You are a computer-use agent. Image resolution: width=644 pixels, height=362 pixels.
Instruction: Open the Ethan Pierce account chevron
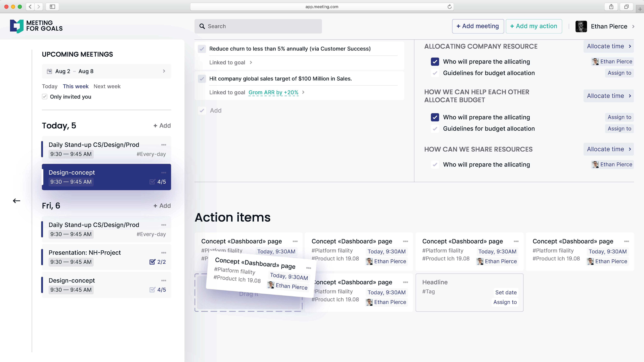click(633, 26)
